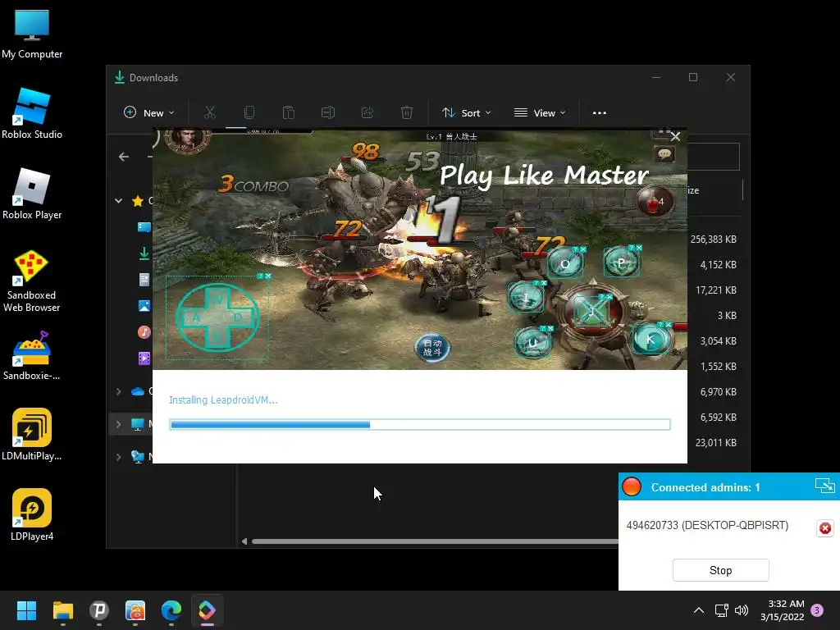Expand the Network tree node
This screenshot has width=840, height=630.
(x=118, y=457)
